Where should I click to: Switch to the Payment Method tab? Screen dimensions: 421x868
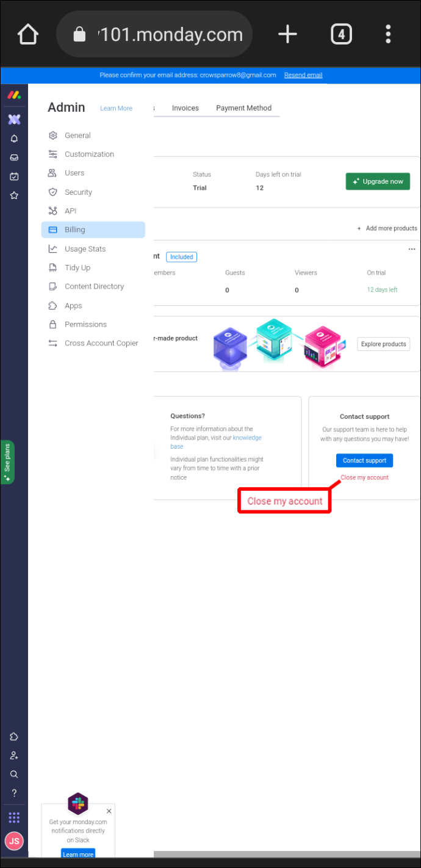pyautogui.click(x=243, y=108)
